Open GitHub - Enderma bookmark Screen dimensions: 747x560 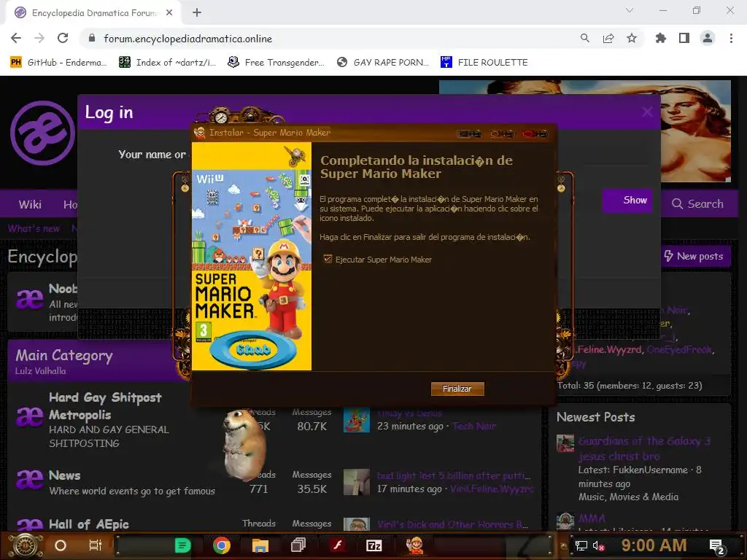click(x=58, y=62)
